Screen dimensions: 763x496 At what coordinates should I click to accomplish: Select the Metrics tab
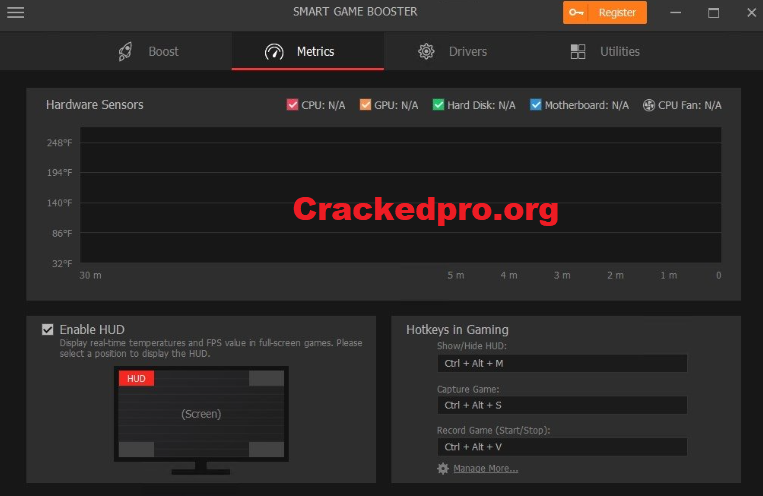[308, 51]
